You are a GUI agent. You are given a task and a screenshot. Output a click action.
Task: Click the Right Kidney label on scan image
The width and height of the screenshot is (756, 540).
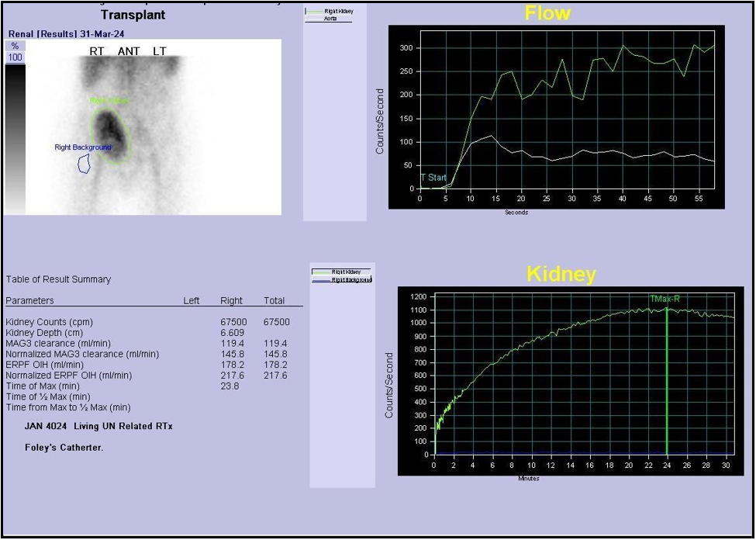tap(109, 101)
